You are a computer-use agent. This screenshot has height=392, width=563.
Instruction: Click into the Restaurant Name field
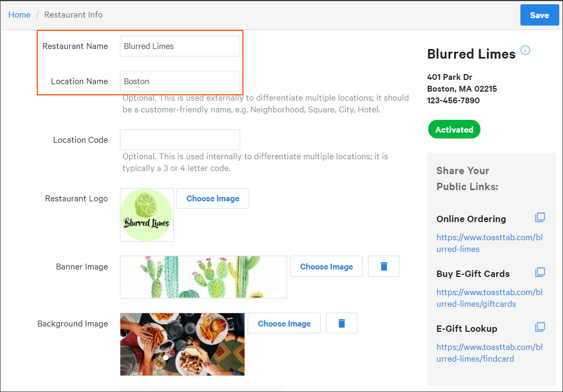[179, 46]
